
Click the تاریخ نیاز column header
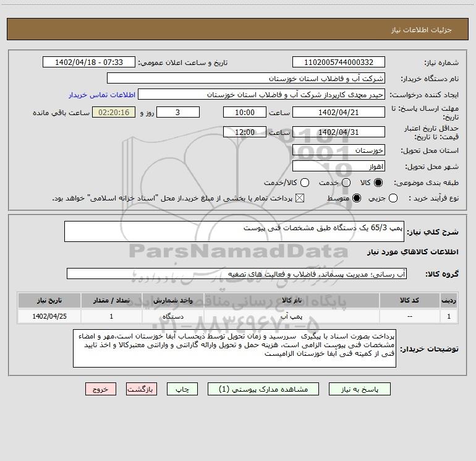pyautogui.click(x=49, y=300)
